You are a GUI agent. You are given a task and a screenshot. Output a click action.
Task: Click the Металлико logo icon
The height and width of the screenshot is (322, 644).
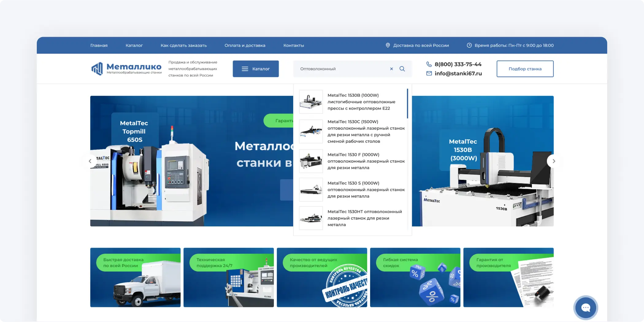(x=97, y=69)
